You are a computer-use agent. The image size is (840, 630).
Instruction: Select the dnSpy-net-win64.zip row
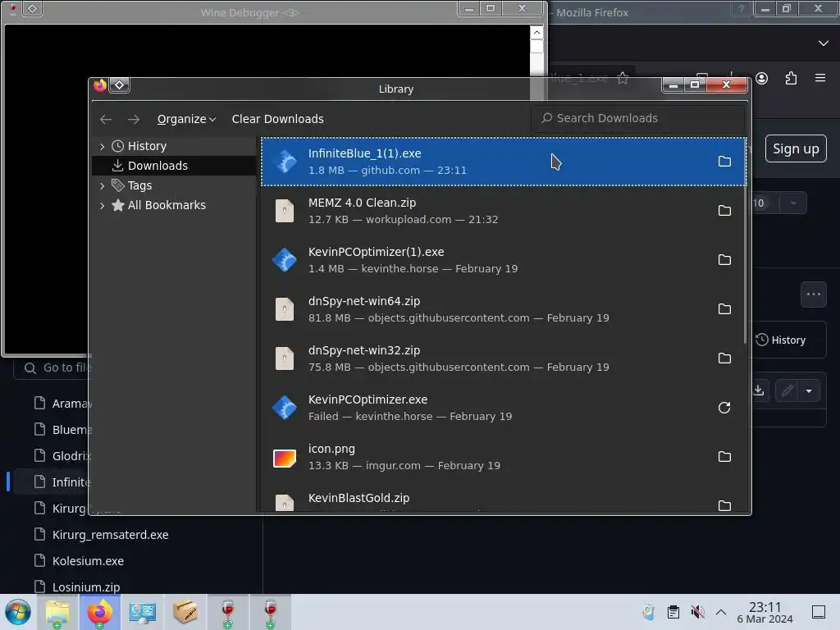click(x=504, y=309)
